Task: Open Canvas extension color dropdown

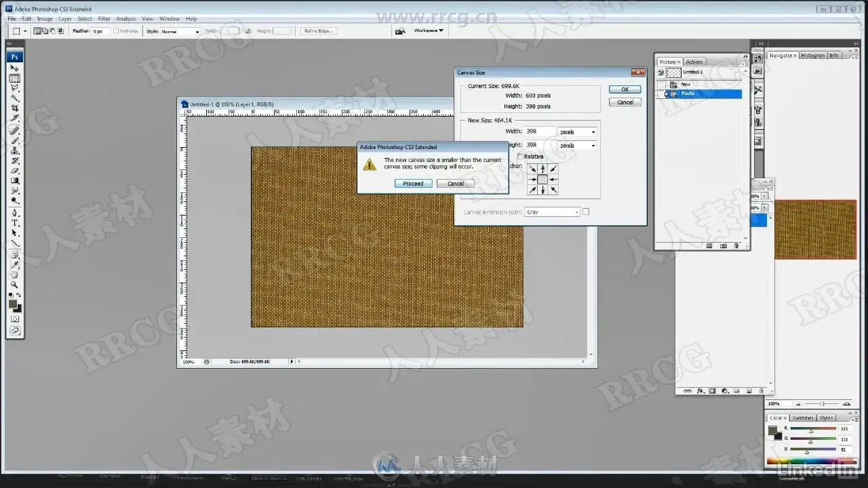Action: [553, 212]
